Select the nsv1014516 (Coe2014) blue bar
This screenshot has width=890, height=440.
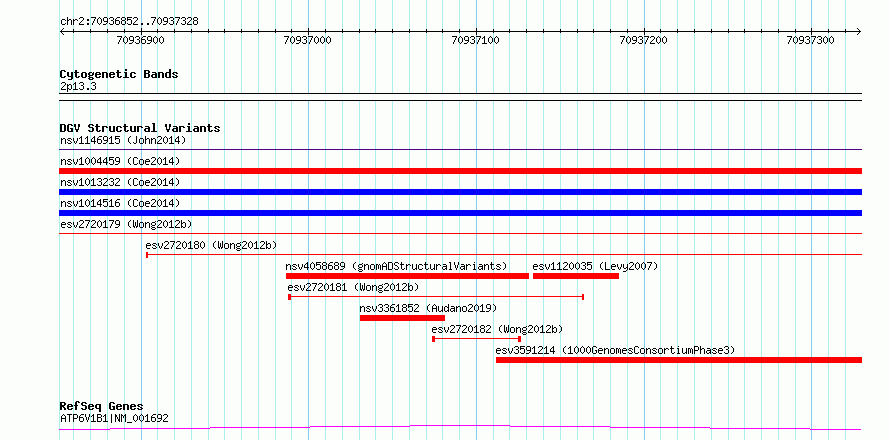[460, 213]
